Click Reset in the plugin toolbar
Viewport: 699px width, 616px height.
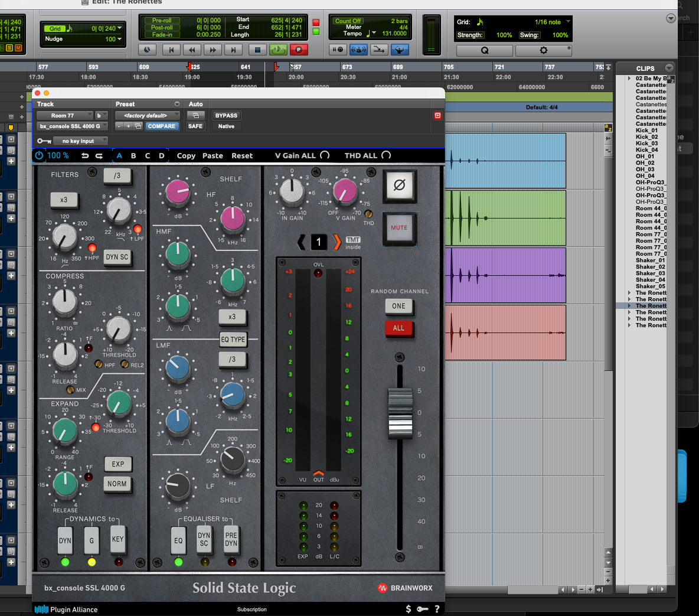click(x=242, y=156)
